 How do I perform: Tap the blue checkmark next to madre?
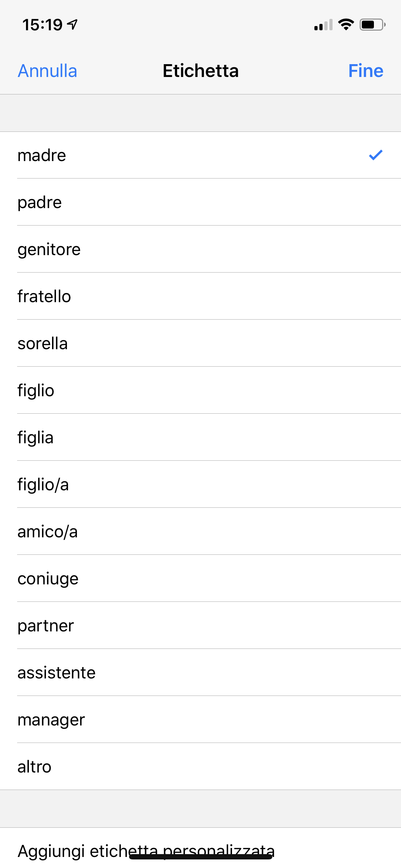[375, 155]
